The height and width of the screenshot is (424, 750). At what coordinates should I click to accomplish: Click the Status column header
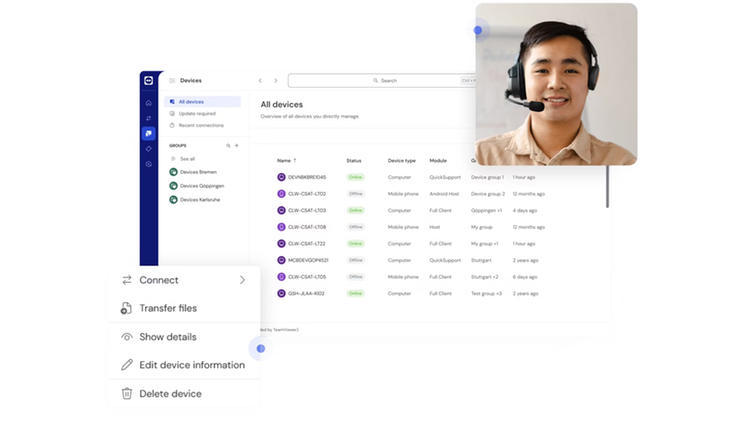[x=354, y=161]
